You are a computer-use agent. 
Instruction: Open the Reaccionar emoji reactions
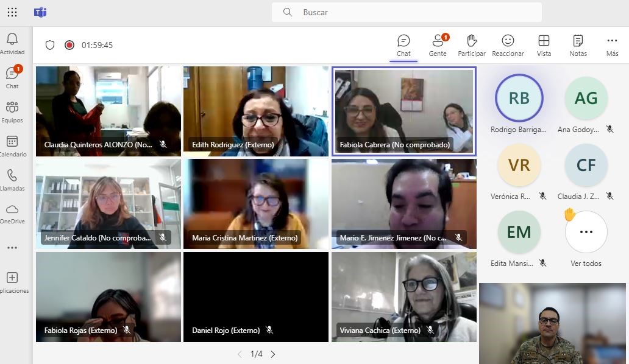click(x=508, y=46)
